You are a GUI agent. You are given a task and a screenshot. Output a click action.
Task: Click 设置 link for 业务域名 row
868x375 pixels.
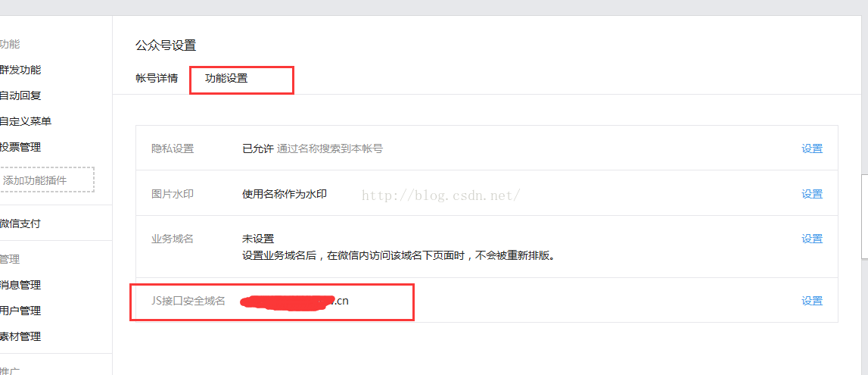812,239
